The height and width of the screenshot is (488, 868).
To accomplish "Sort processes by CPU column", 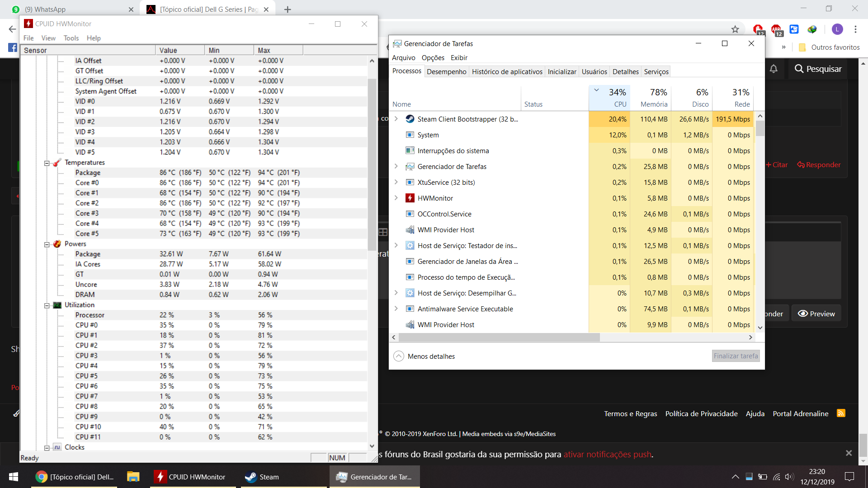I will coord(609,98).
